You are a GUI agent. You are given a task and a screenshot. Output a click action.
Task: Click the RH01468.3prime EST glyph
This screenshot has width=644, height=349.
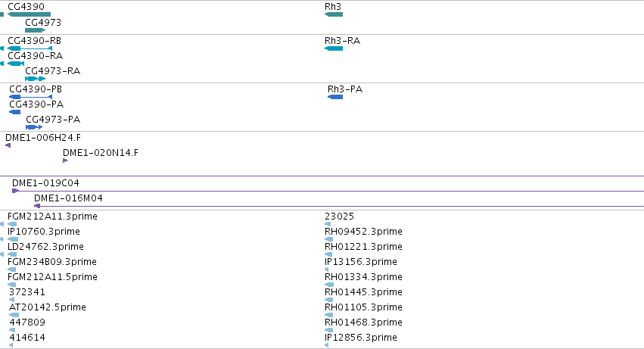point(328,330)
